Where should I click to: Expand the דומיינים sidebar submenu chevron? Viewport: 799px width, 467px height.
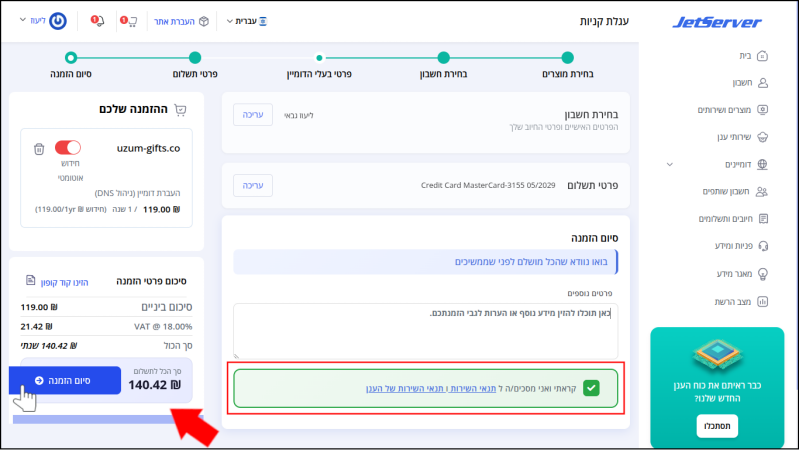(670, 164)
